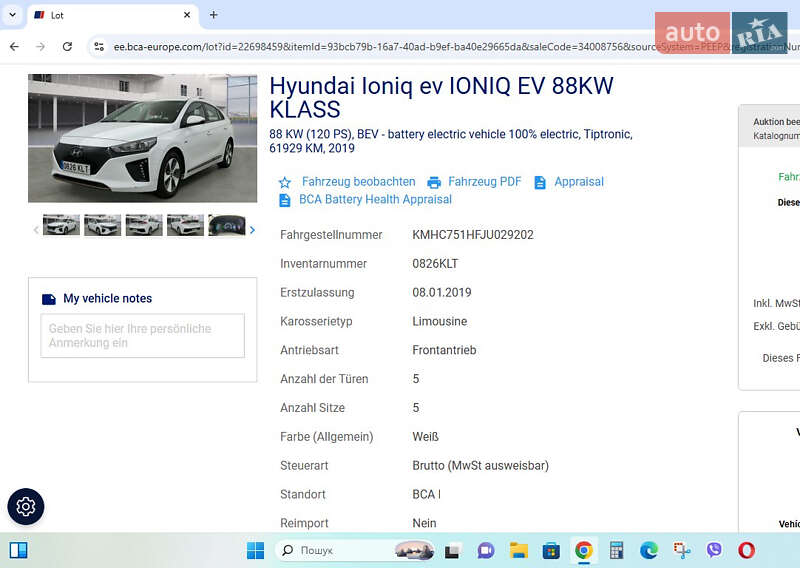Click the browser back arrow
This screenshot has width=800, height=568.
tap(14, 46)
